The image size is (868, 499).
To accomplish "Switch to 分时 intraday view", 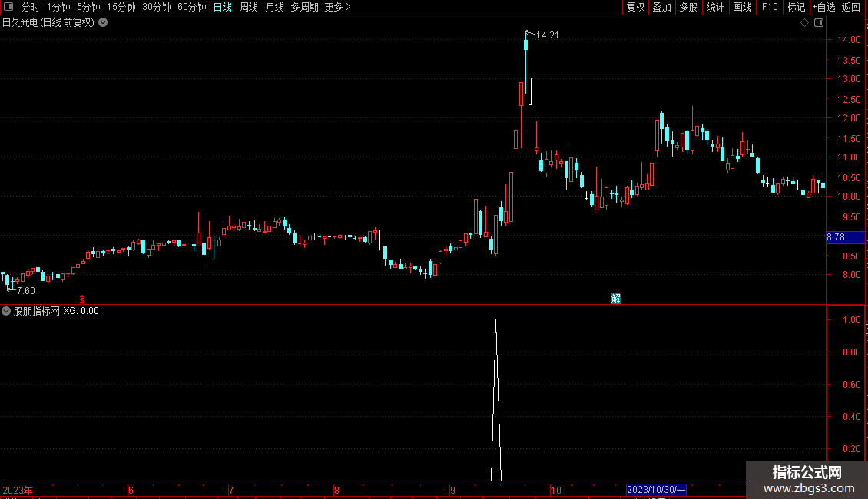I will [31, 7].
